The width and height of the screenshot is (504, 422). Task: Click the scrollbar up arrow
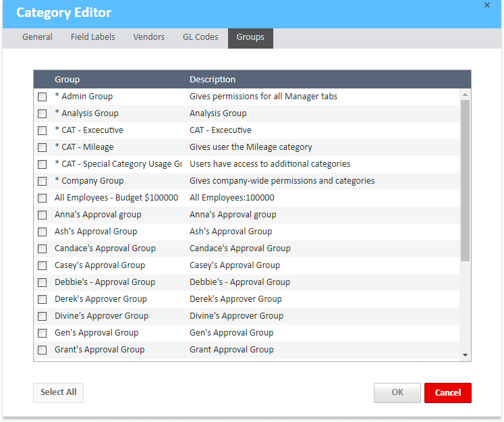(x=465, y=95)
